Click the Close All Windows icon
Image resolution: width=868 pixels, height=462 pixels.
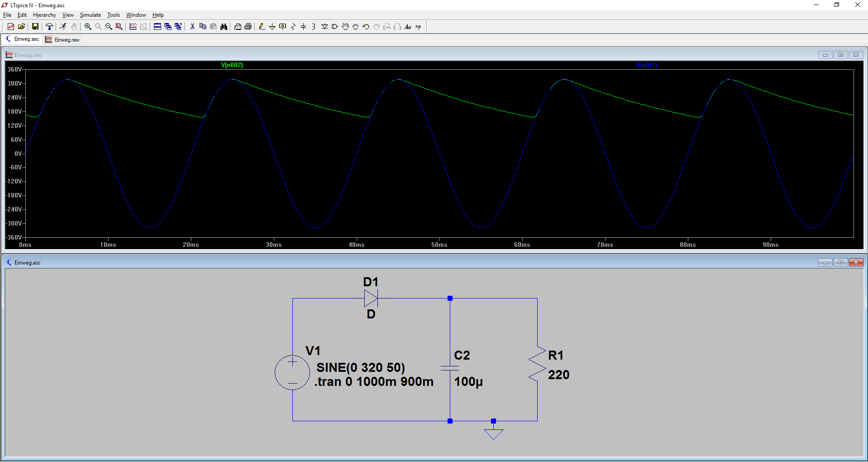tap(178, 27)
